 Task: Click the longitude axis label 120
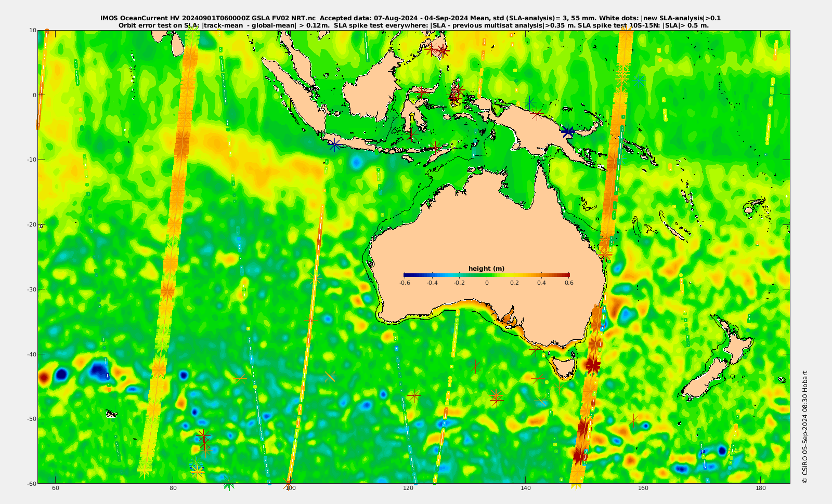tap(408, 488)
